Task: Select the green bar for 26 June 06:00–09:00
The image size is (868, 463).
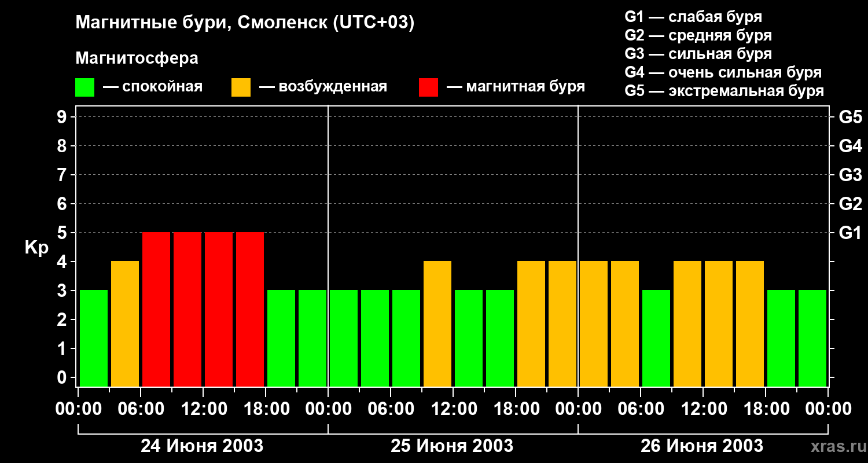Action: coord(656,338)
